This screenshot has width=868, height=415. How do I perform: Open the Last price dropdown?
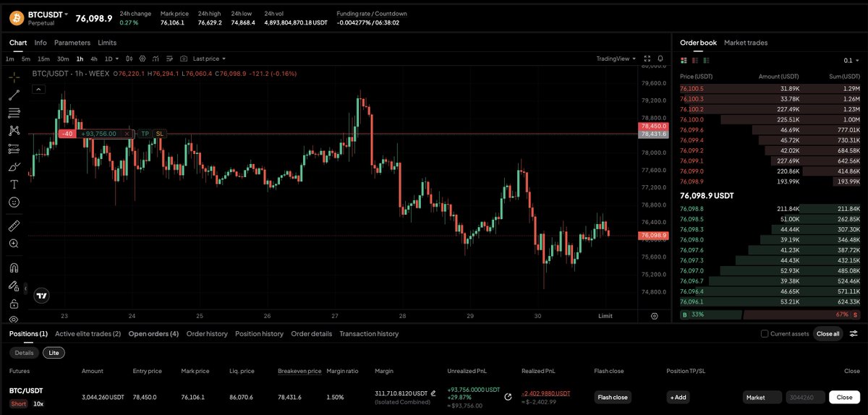tap(210, 59)
